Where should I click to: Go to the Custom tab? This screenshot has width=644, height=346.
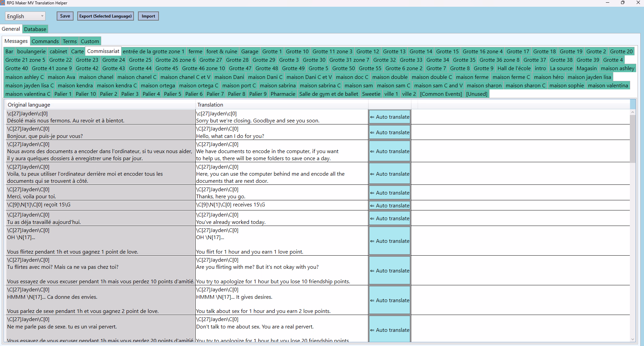pyautogui.click(x=90, y=41)
